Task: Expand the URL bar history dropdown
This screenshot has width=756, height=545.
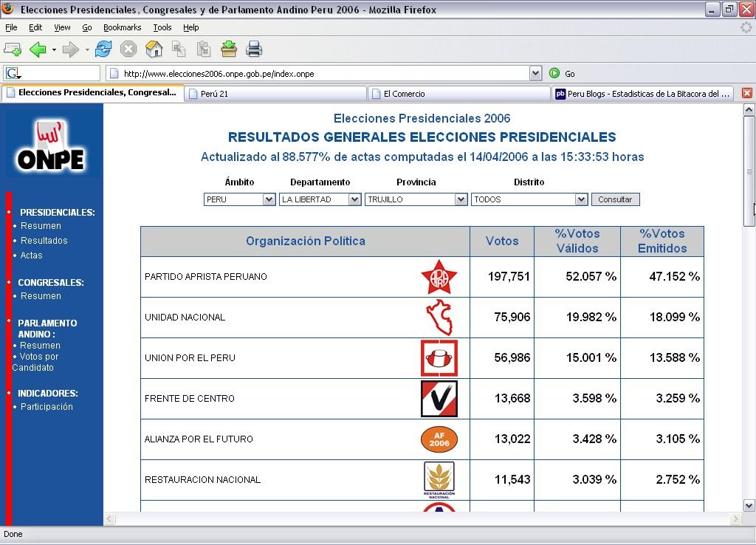Action: [535, 73]
